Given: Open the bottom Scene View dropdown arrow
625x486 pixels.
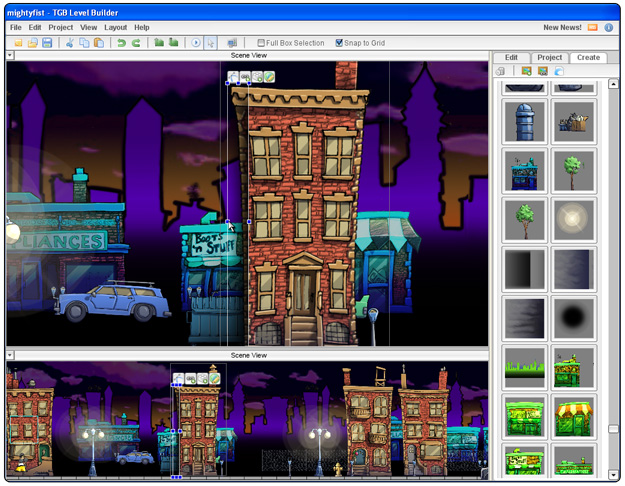Looking at the screenshot, I should (10, 355).
